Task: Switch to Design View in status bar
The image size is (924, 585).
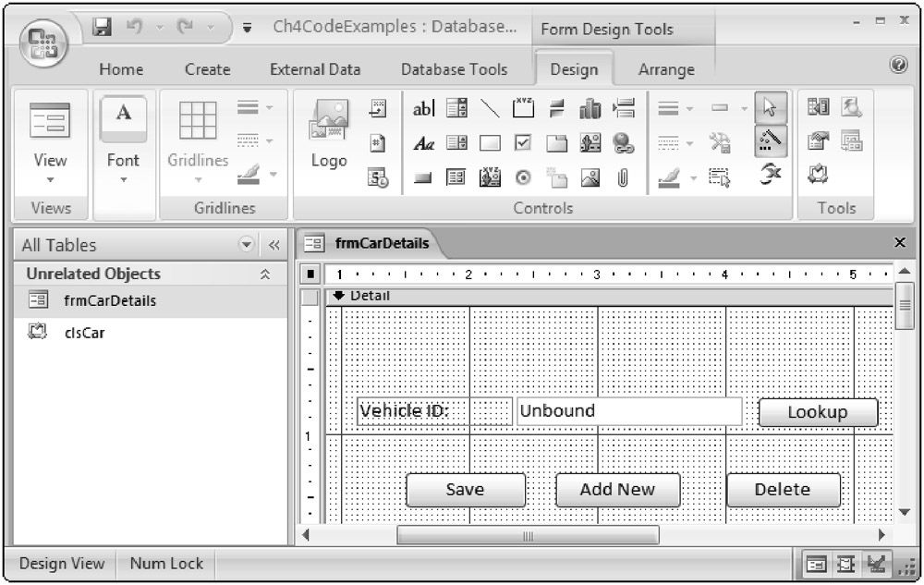Action: (x=817, y=564)
